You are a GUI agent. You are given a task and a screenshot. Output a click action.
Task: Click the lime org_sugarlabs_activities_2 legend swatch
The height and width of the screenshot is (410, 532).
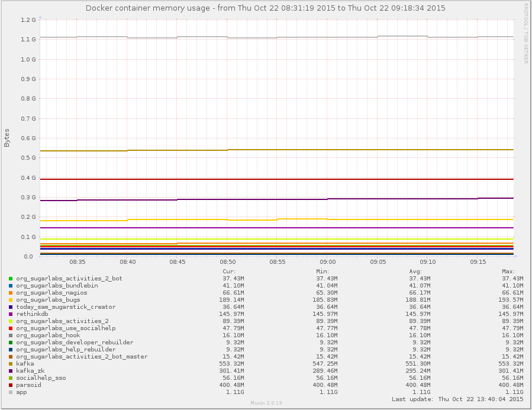[11, 321]
